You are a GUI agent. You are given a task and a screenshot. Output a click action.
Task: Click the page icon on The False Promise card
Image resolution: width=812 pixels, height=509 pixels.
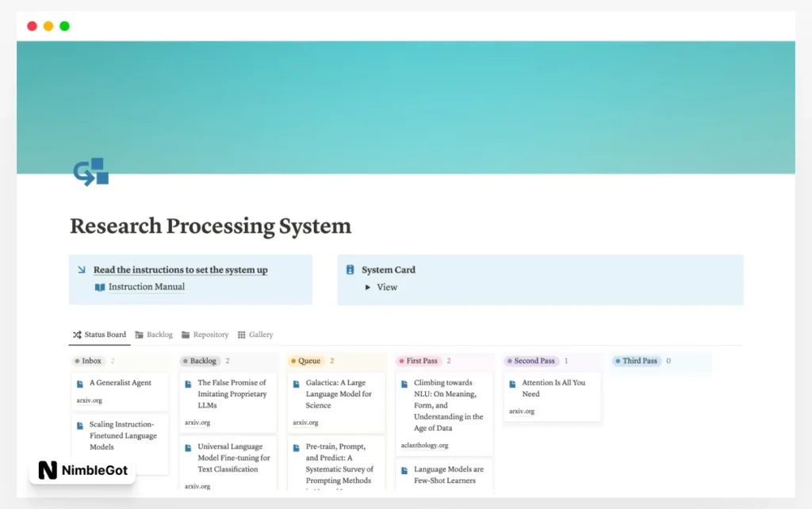[x=188, y=384]
